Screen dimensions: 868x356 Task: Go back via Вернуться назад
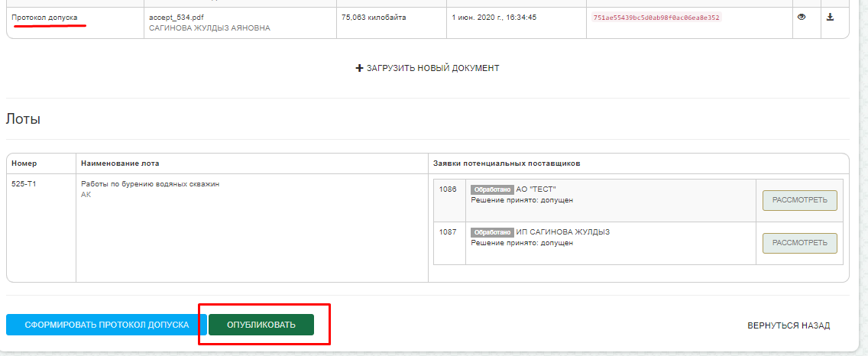789,325
